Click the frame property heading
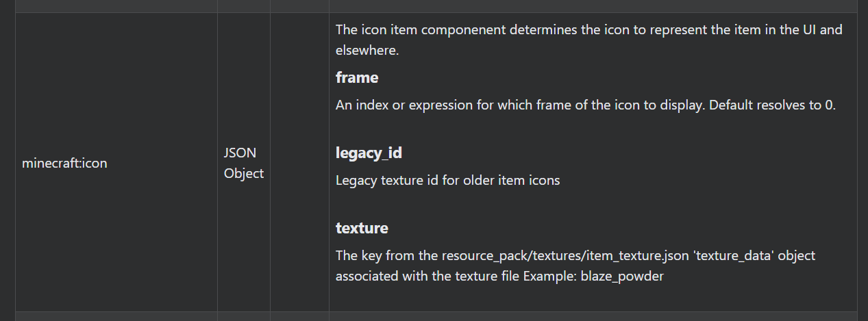 (357, 77)
